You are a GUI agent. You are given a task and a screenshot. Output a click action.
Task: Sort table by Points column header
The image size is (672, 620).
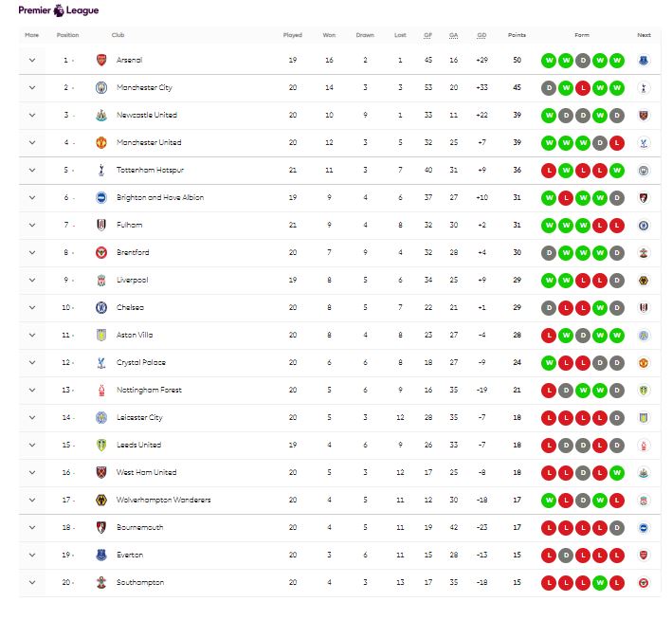[517, 35]
